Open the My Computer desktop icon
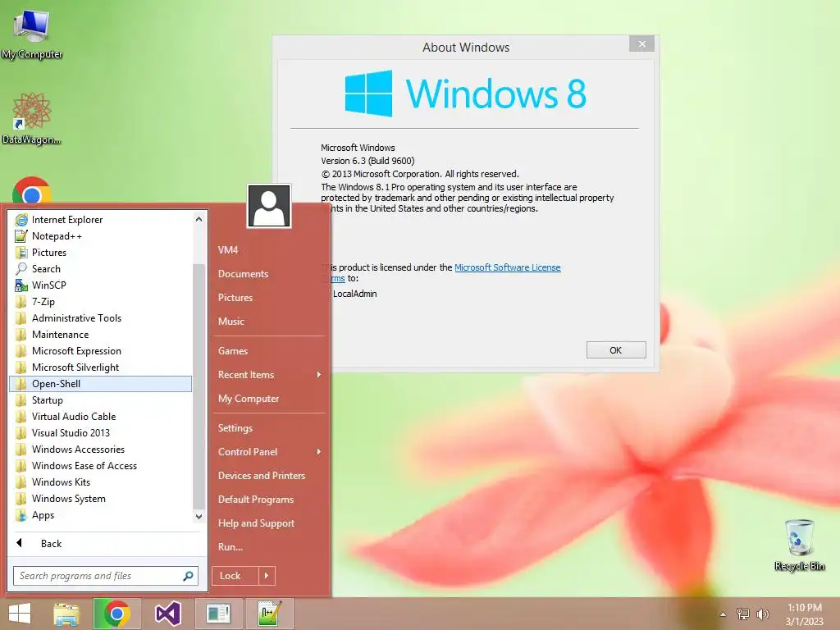Image resolution: width=840 pixels, height=630 pixels. [x=32, y=34]
